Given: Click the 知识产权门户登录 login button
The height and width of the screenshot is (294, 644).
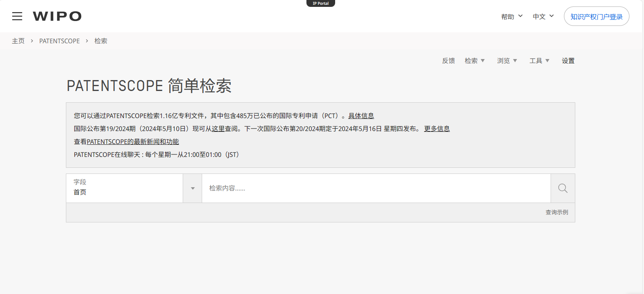Looking at the screenshot, I should pyautogui.click(x=596, y=17).
